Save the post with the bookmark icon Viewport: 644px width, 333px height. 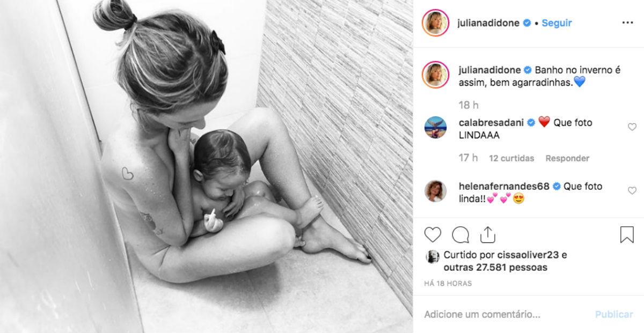627,235
